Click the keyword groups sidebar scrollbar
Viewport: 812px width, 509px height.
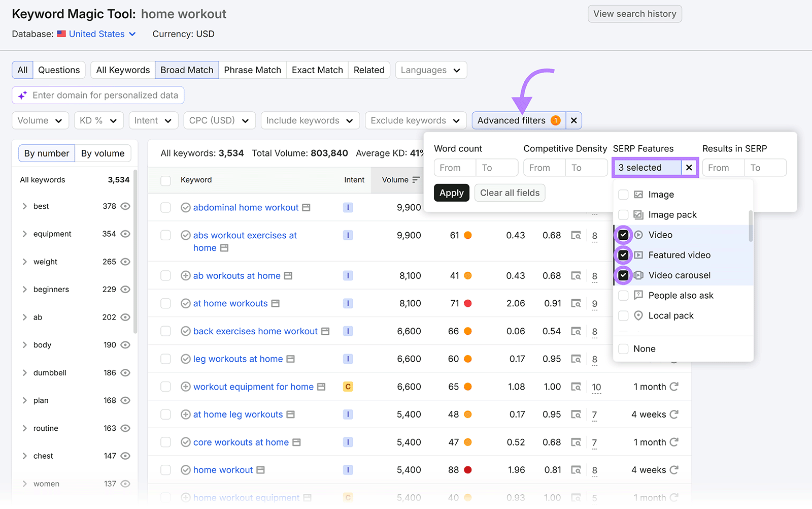pyautogui.click(x=135, y=251)
